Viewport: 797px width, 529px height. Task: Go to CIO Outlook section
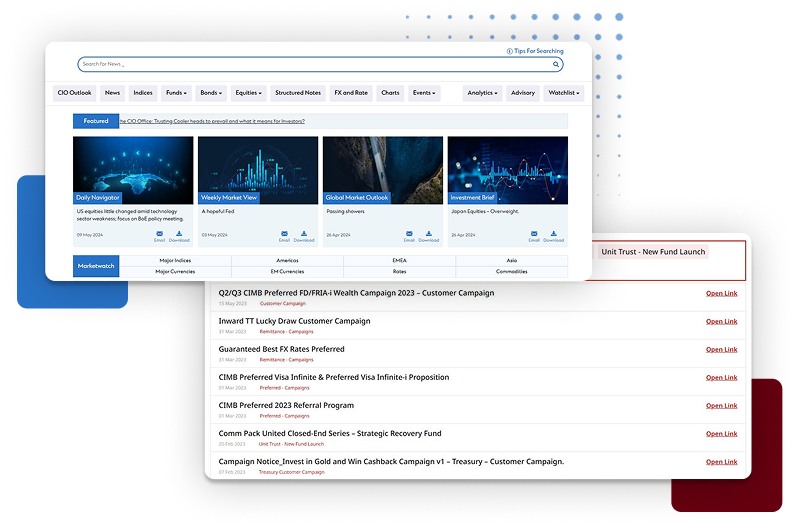74,93
